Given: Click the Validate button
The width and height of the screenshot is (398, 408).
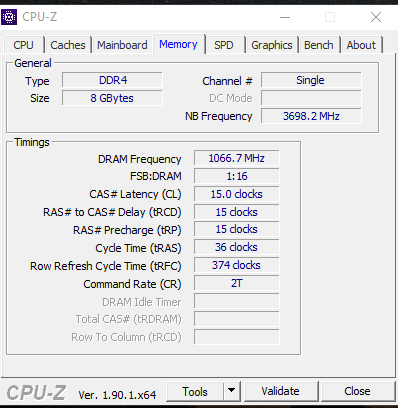Looking at the screenshot, I should tap(280, 391).
